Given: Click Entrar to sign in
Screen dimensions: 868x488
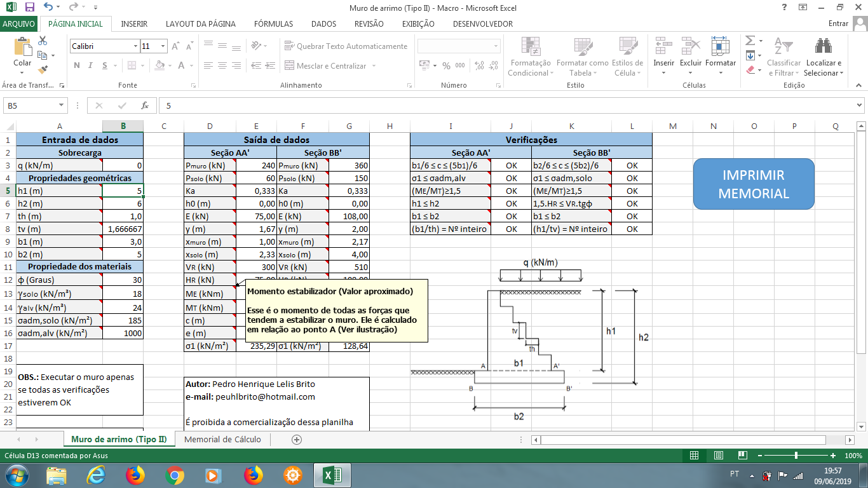Looking at the screenshot, I should coord(839,24).
